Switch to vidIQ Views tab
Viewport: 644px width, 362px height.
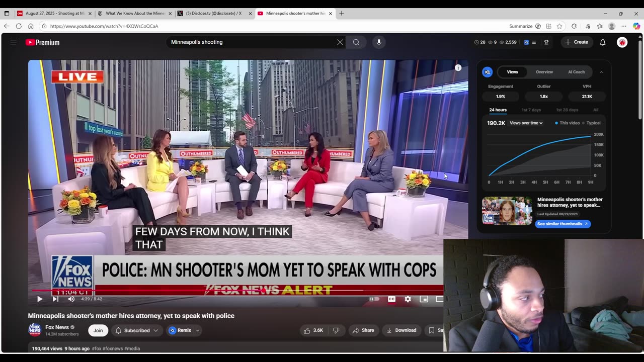[513, 72]
